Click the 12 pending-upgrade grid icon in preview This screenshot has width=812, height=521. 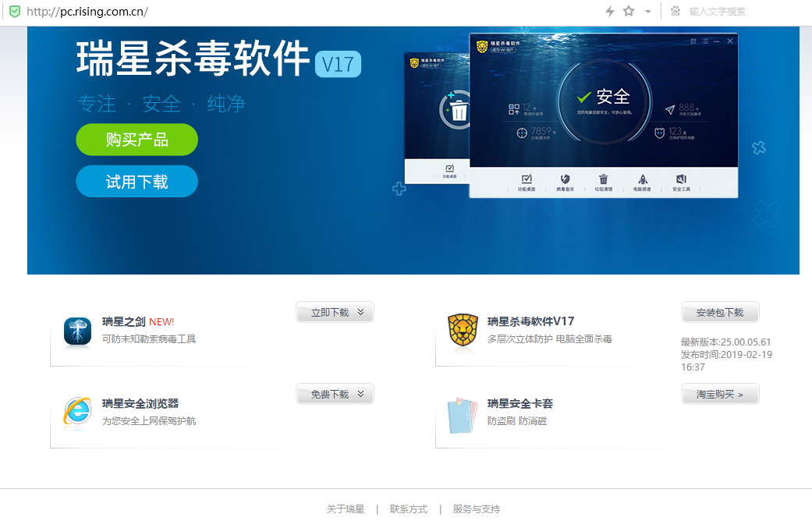(514, 109)
